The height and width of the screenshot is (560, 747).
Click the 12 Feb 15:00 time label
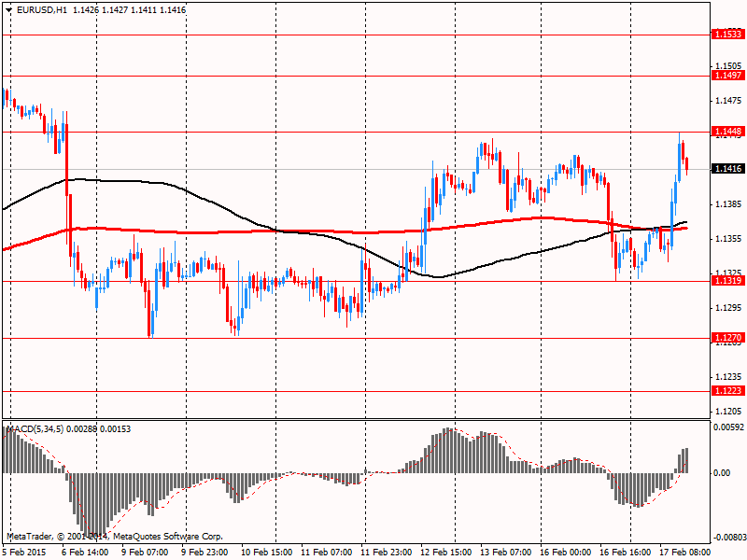448,553
